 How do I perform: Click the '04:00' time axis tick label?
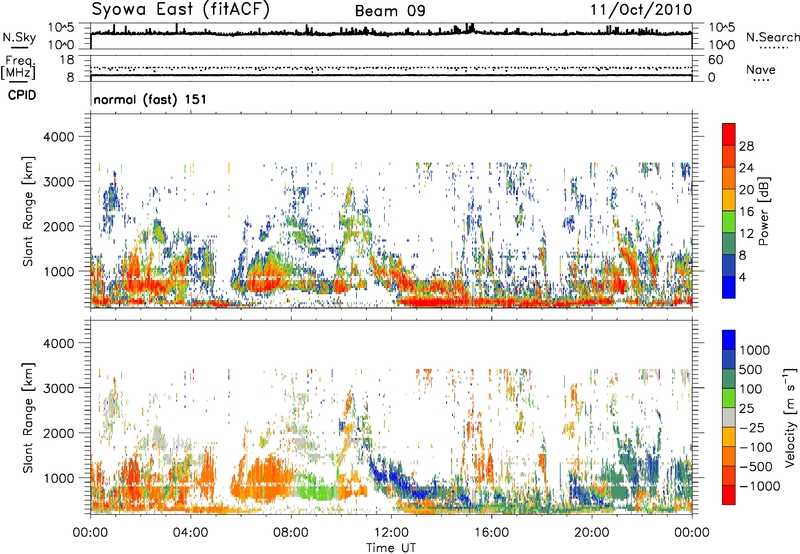point(190,533)
